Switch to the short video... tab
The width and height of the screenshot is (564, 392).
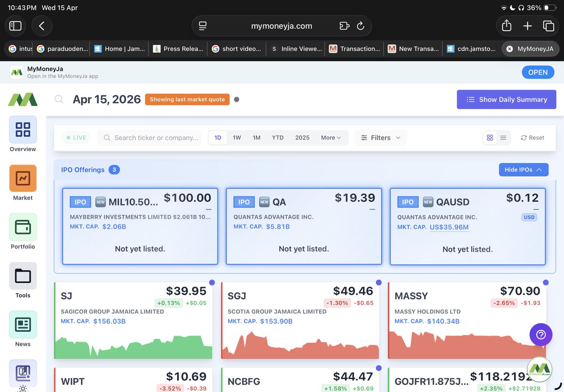[x=237, y=48]
